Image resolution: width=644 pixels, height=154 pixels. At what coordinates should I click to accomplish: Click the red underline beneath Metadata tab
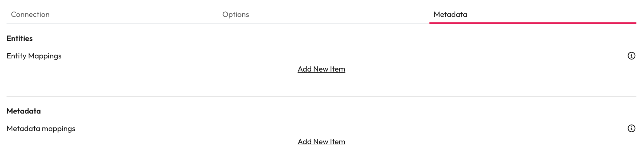point(532,23)
